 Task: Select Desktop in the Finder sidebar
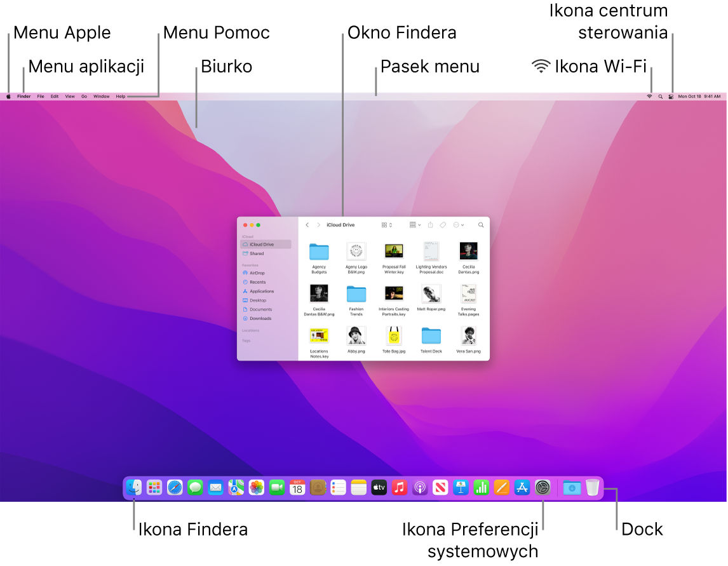point(266,300)
